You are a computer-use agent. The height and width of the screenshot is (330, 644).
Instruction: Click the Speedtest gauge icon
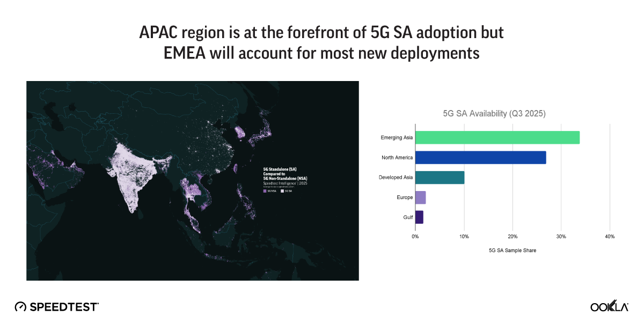[20, 307]
